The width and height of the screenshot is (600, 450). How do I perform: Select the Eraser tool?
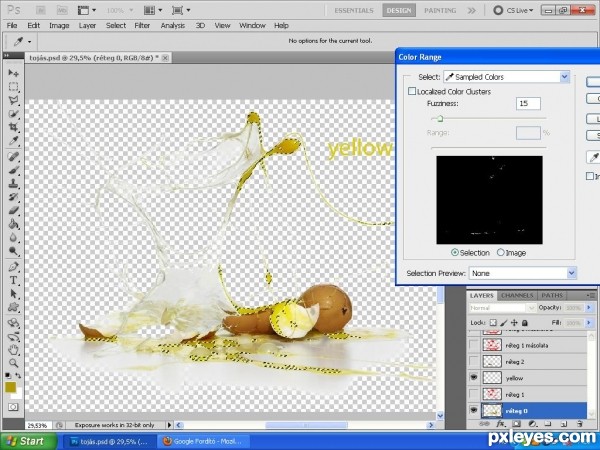[x=13, y=210]
